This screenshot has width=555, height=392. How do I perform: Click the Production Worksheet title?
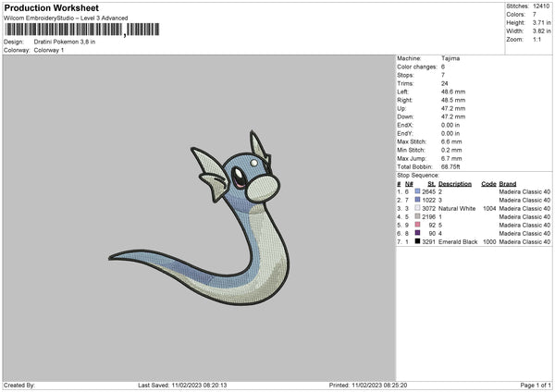(51, 7)
